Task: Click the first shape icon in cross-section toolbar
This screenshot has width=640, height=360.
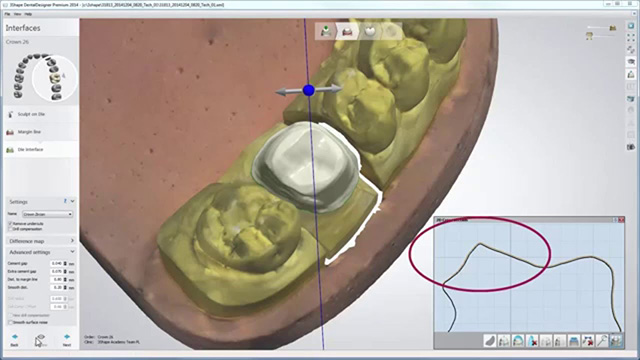Action: [x=490, y=341]
